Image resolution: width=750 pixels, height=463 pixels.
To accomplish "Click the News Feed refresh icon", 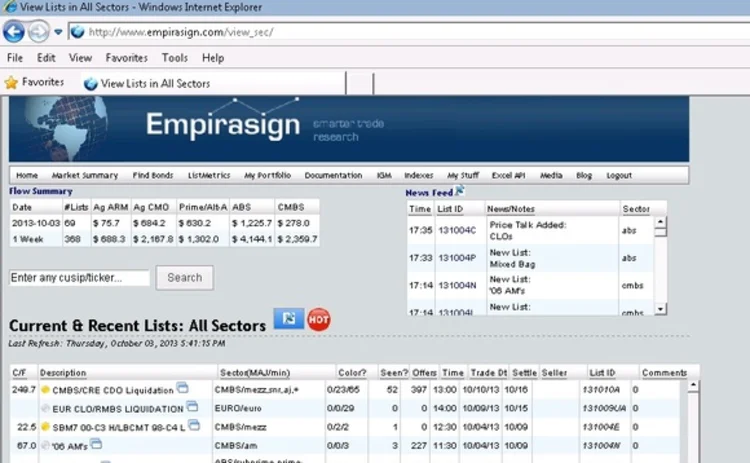I will coord(460,191).
